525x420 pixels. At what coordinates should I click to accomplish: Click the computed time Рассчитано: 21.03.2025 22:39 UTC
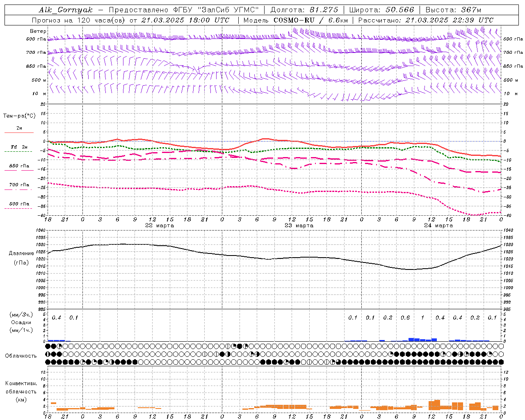426,20
